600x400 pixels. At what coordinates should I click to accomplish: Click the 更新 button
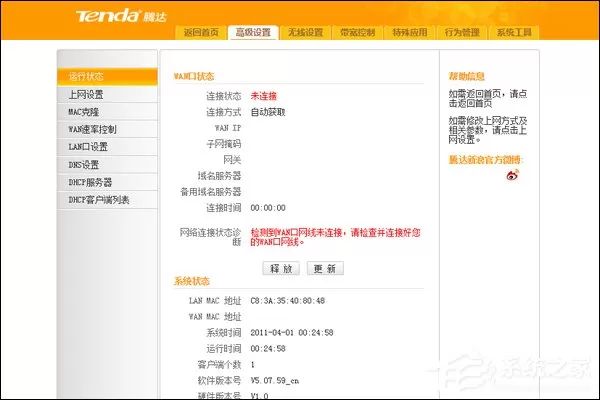[x=325, y=268]
